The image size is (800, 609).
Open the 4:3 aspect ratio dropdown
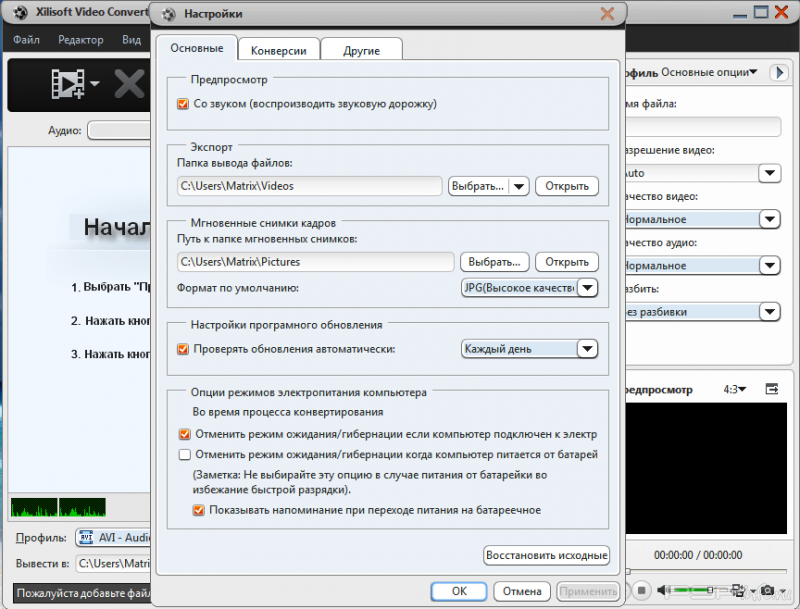click(737, 388)
